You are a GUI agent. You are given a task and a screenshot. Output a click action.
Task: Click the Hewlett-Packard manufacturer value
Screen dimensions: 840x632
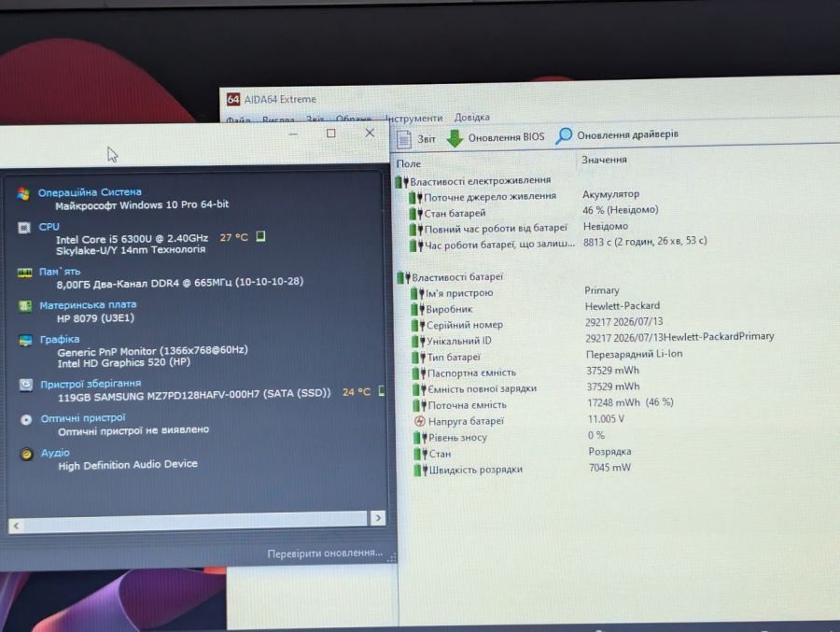point(623,306)
